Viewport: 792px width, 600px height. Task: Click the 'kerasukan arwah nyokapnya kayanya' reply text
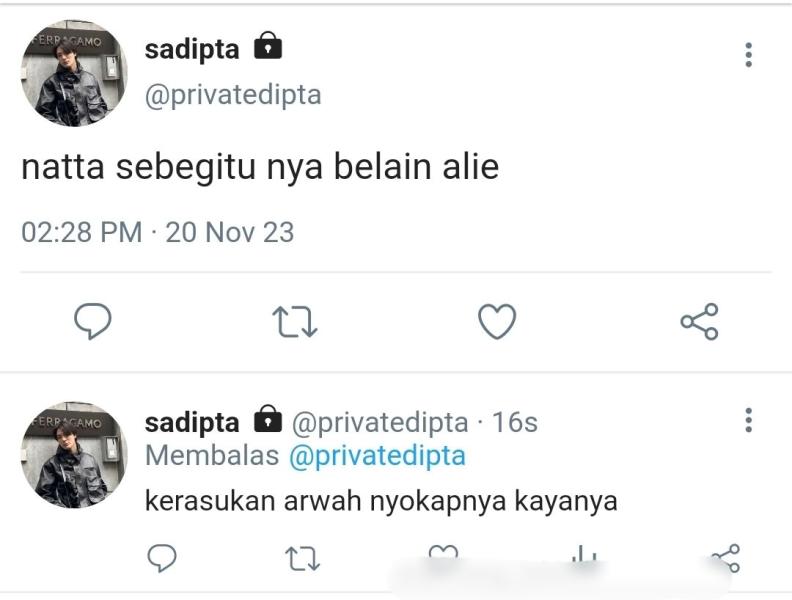click(x=381, y=500)
